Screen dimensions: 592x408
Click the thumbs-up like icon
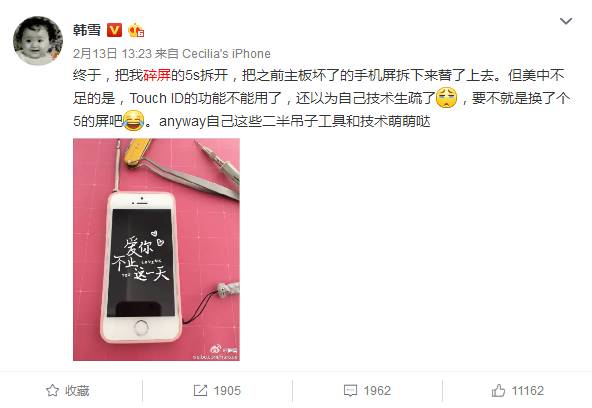click(x=498, y=390)
